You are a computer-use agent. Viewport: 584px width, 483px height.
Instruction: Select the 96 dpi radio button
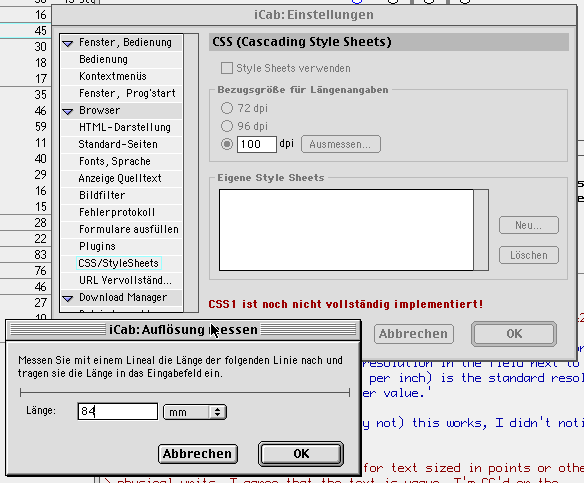[x=227, y=126]
